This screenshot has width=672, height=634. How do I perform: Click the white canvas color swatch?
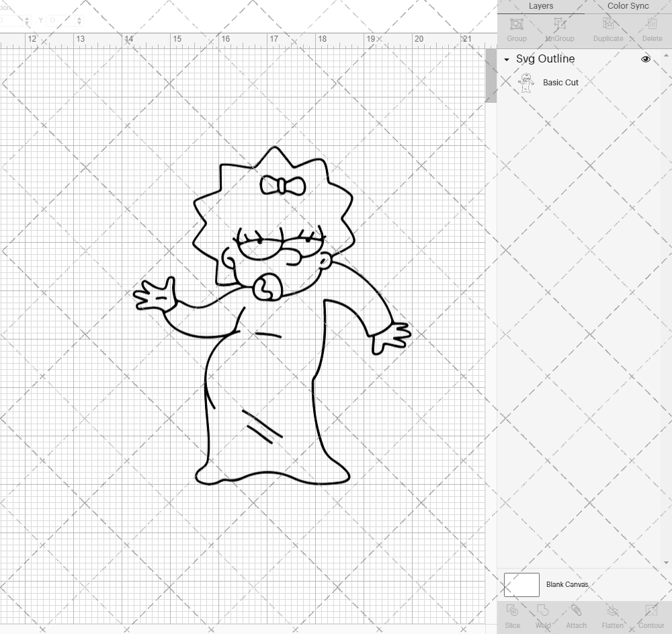tap(521, 584)
